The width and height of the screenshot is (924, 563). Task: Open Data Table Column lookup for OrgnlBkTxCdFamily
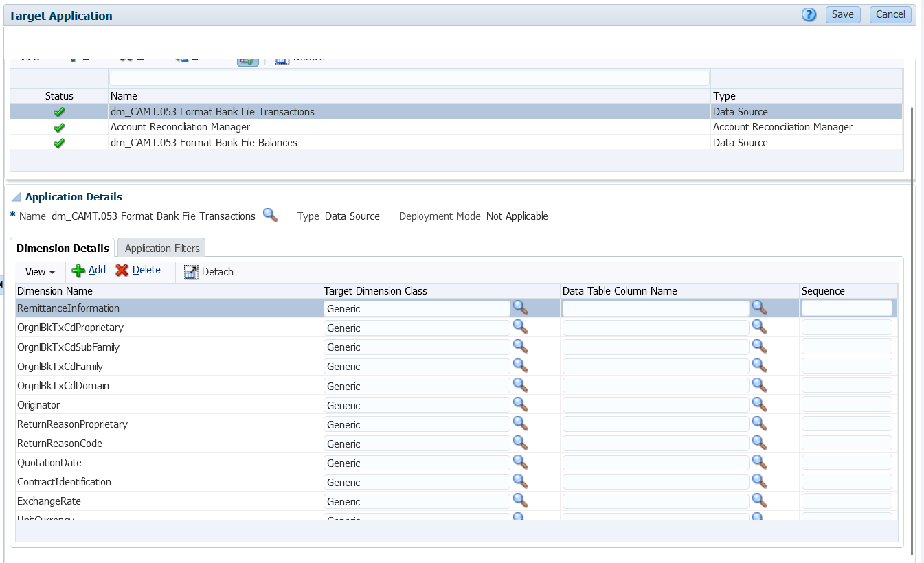click(759, 366)
